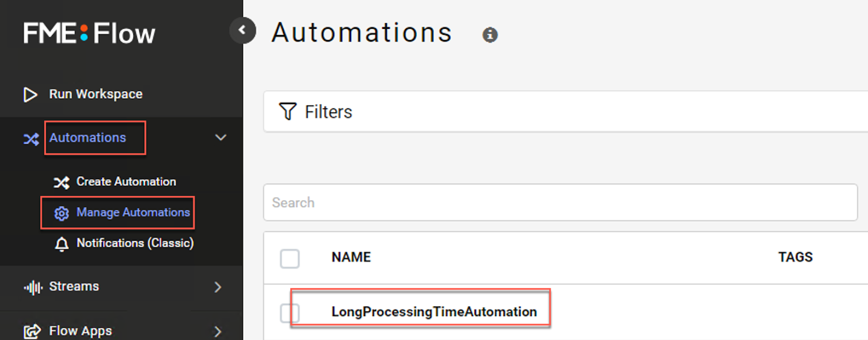Click the Flow Apps share icon

(32, 331)
